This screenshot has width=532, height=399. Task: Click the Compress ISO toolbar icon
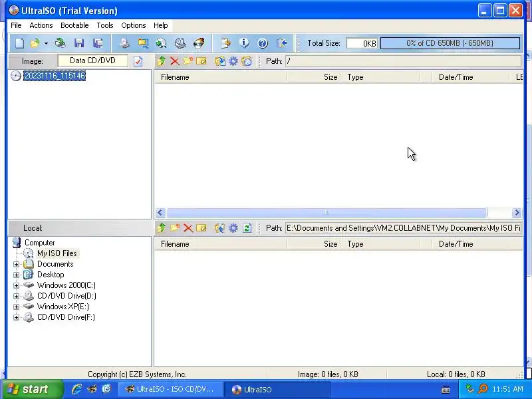[x=143, y=43]
